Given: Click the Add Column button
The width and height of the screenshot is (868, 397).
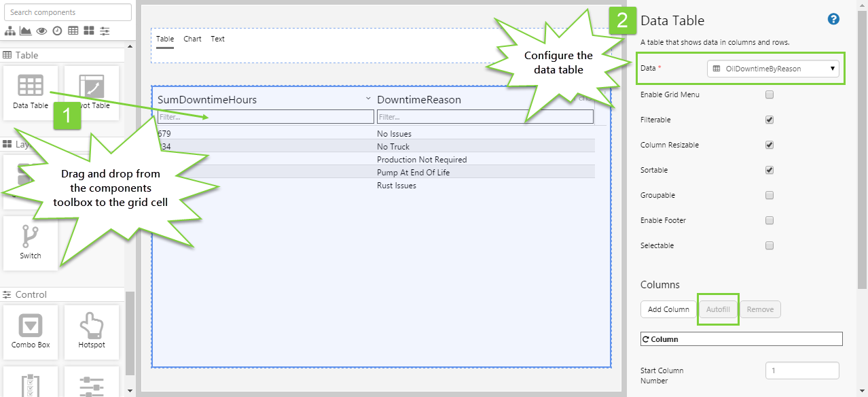Looking at the screenshot, I should coord(668,309).
